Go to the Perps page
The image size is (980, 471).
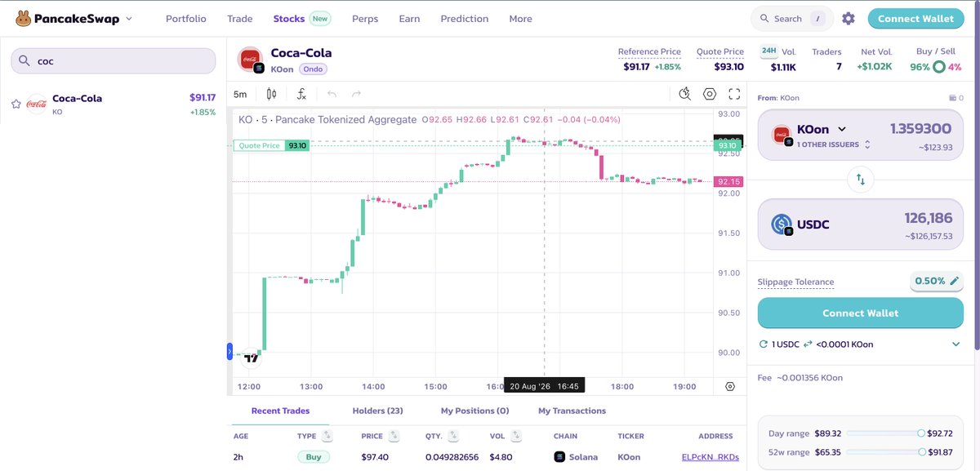coord(365,18)
